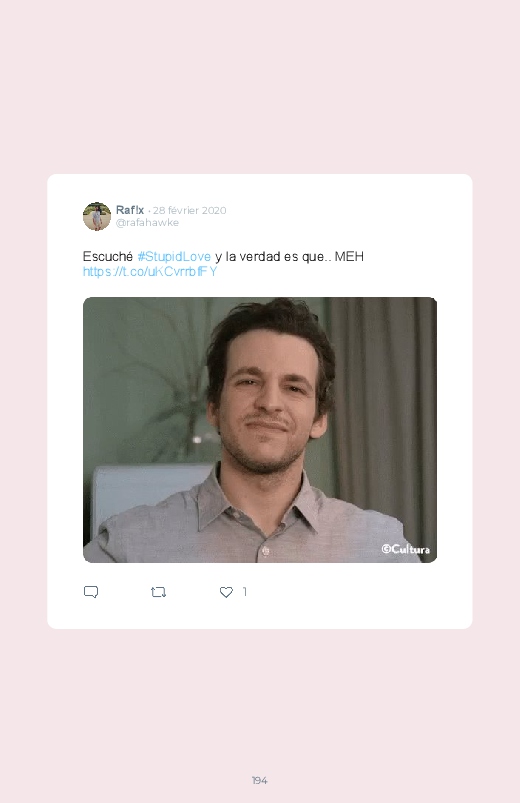Retweet this post using the arrows icon

[158, 592]
